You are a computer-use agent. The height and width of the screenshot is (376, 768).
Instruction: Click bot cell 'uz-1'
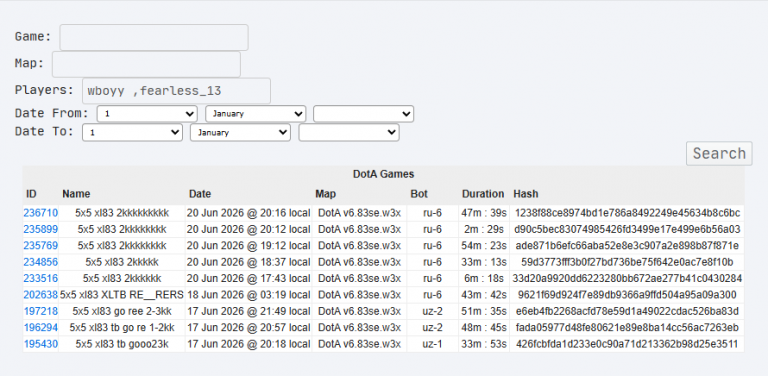click(432, 344)
